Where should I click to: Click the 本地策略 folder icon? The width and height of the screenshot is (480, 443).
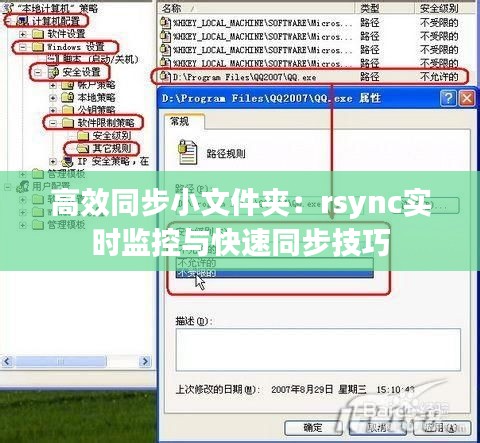pos(68,98)
